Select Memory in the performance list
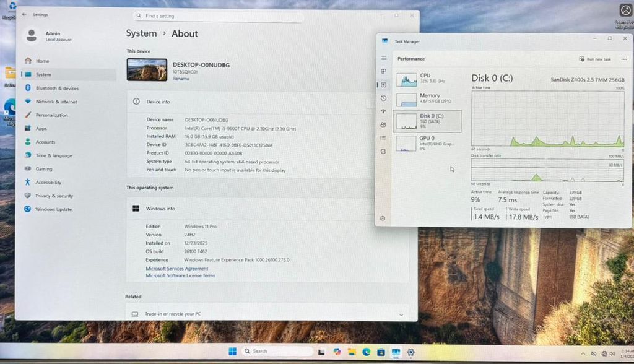This screenshot has width=634, height=364. (427, 98)
